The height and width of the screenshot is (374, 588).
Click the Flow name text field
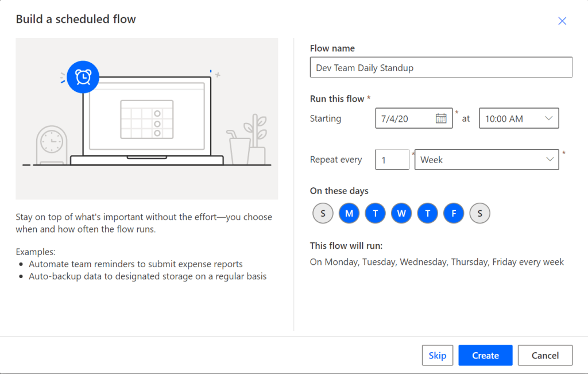tap(441, 67)
